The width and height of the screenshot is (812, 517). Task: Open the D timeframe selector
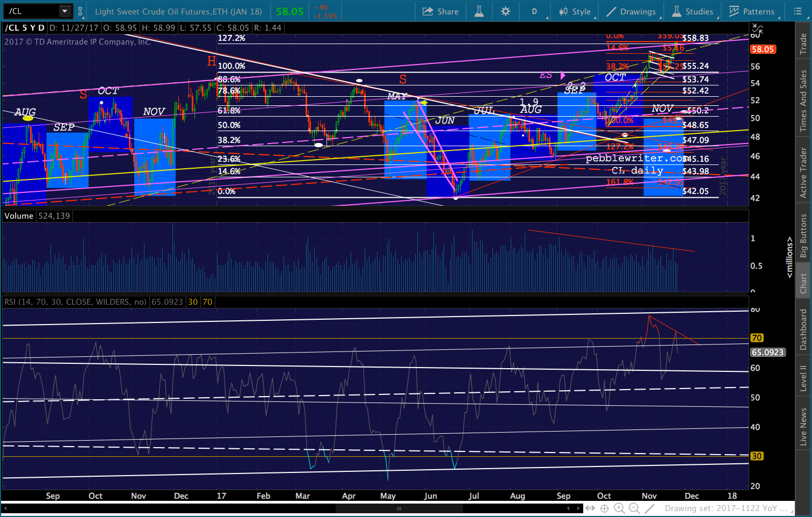point(534,11)
